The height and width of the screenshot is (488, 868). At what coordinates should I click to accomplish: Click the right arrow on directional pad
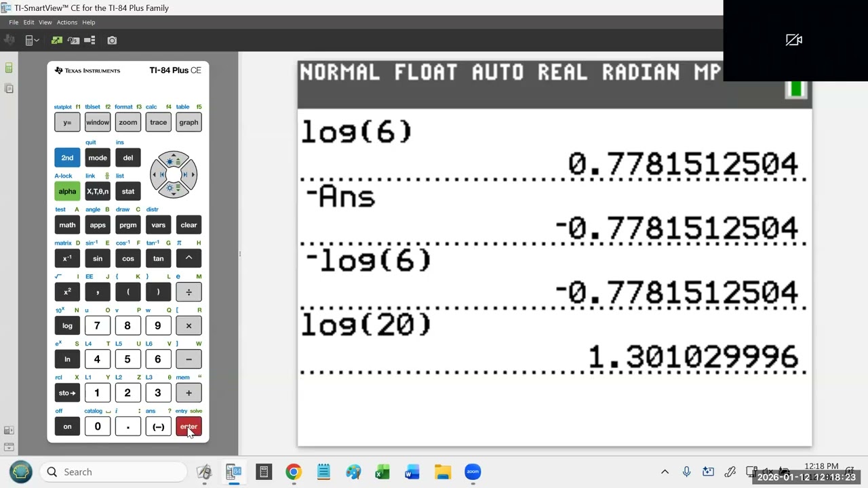[x=189, y=175]
